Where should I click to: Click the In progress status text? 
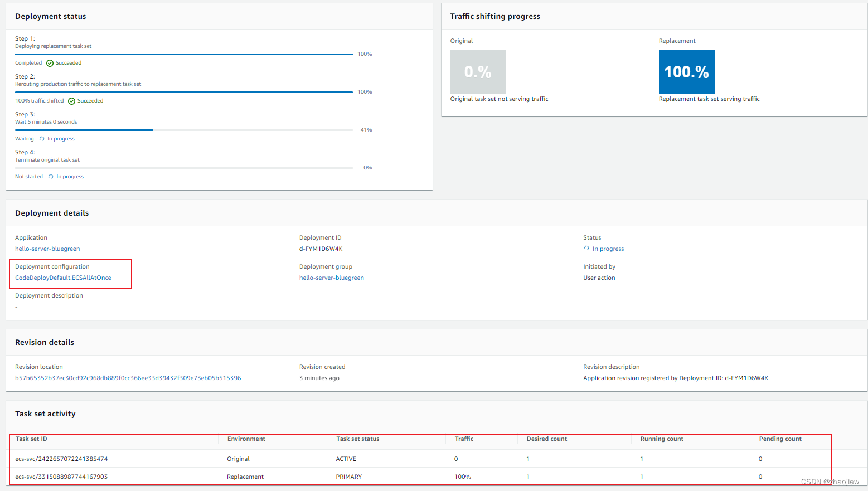point(608,249)
